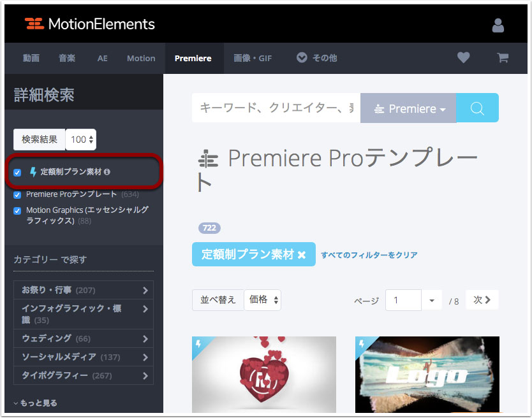
Task: Click the 並べ替え label button
Action: point(218,299)
